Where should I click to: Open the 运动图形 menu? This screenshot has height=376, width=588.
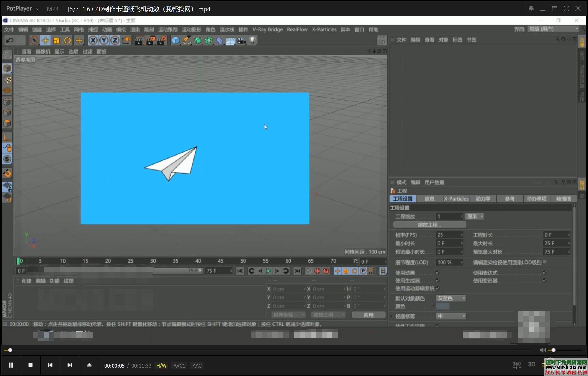pyautogui.click(x=192, y=29)
